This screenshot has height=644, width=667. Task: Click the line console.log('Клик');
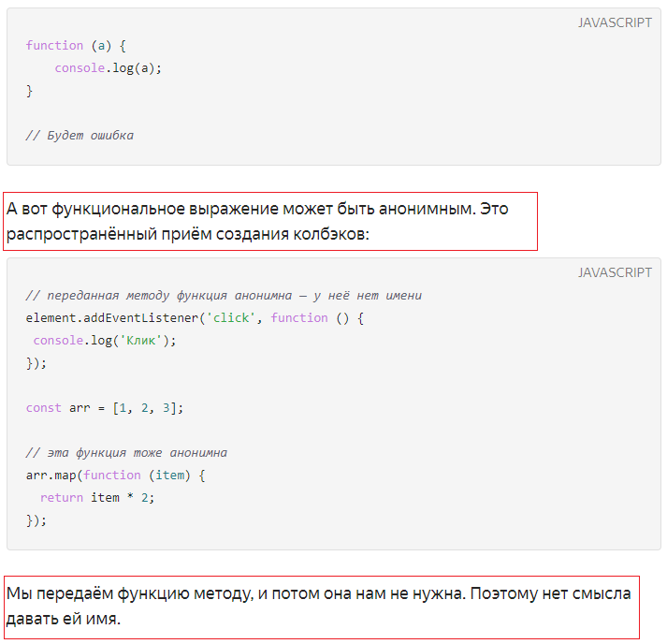click(105, 341)
